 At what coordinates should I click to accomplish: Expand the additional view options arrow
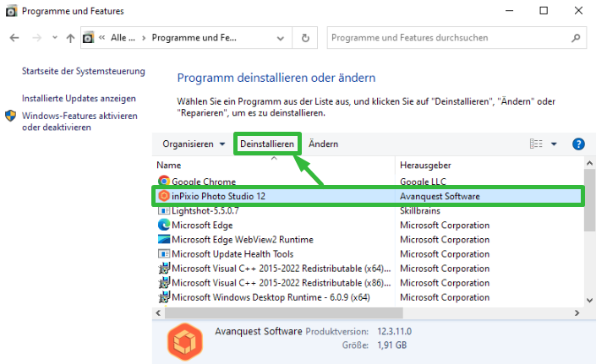point(554,144)
